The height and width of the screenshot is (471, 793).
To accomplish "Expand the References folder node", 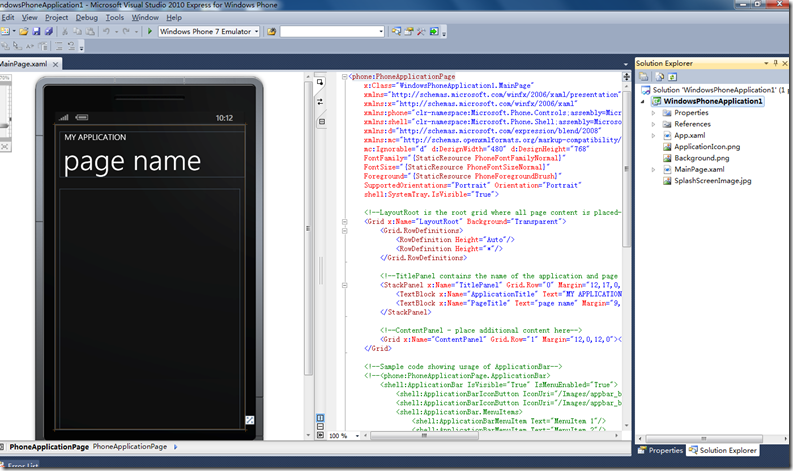I will (x=653, y=124).
